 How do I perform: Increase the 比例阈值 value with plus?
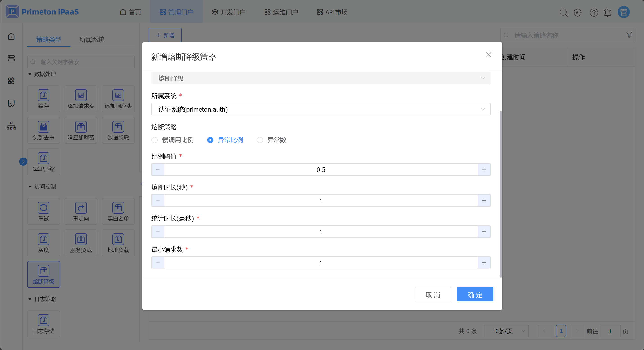[x=484, y=170]
